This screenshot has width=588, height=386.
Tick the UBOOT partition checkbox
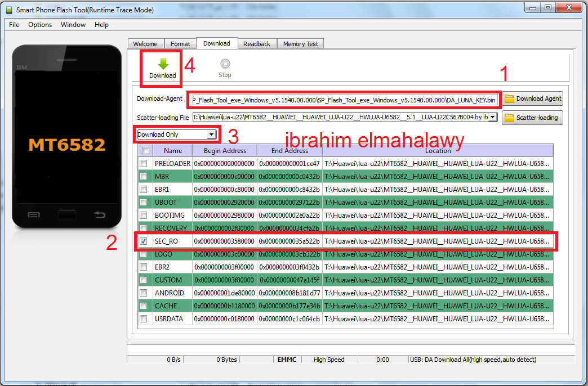click(x=143, y=203)
